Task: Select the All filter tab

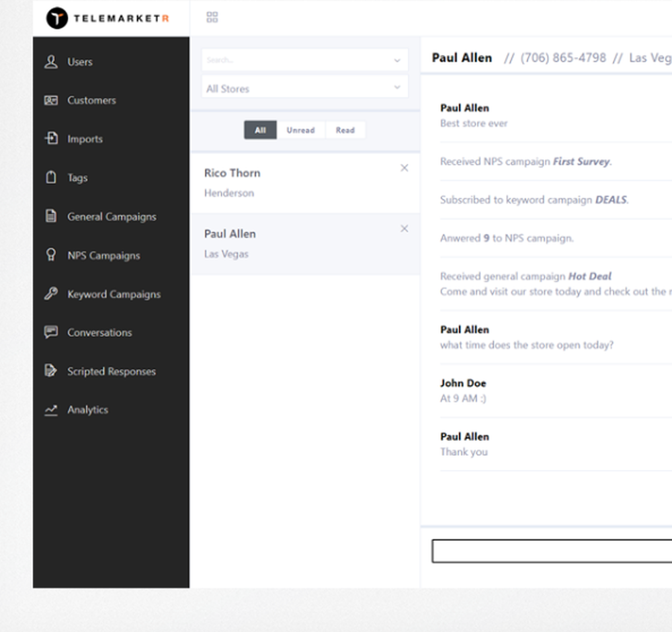Action: [x=260, y=130]
